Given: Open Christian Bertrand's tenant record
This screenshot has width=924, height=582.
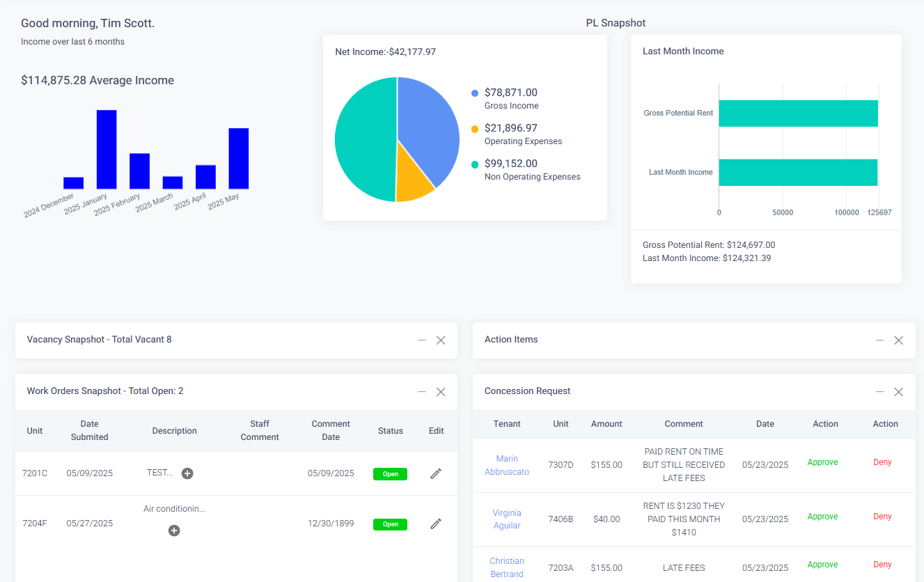Looking at the screenshot, I should point(507,567).
